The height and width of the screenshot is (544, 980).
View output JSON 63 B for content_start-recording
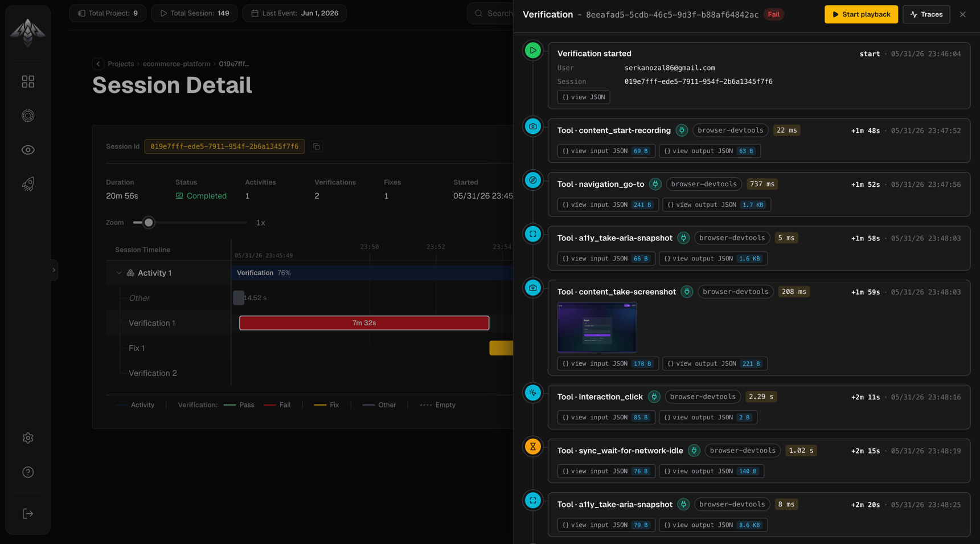pos(710,151)
